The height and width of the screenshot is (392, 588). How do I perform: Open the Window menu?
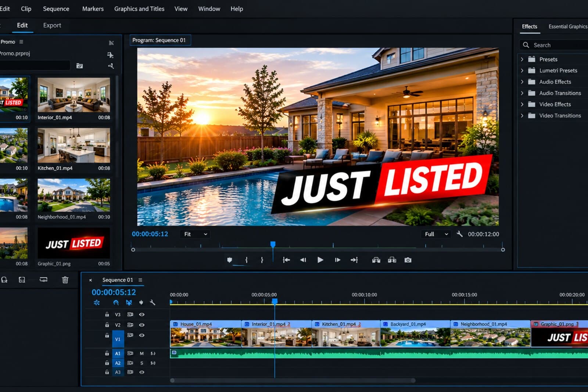click(x=209, y=9)
